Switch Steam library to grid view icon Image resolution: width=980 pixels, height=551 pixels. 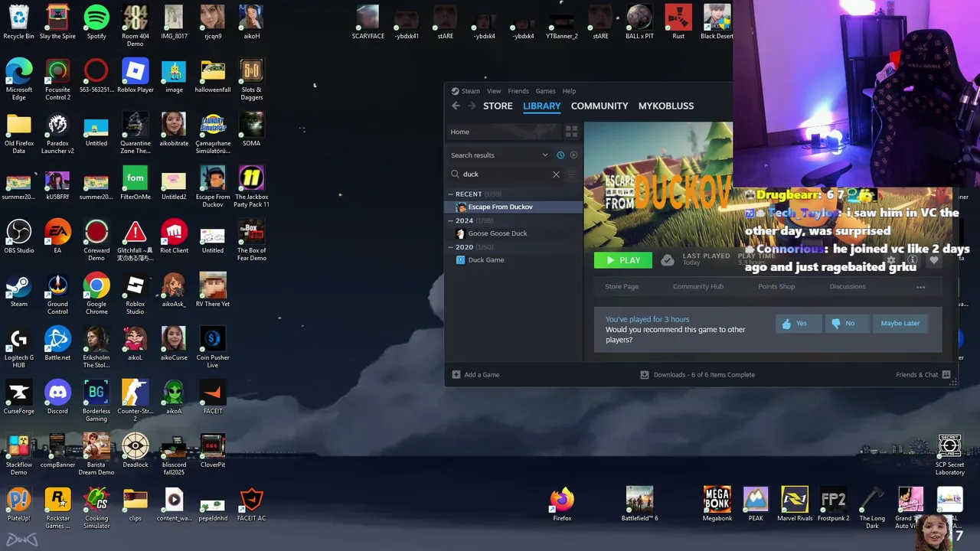click(x=571, y=132)
